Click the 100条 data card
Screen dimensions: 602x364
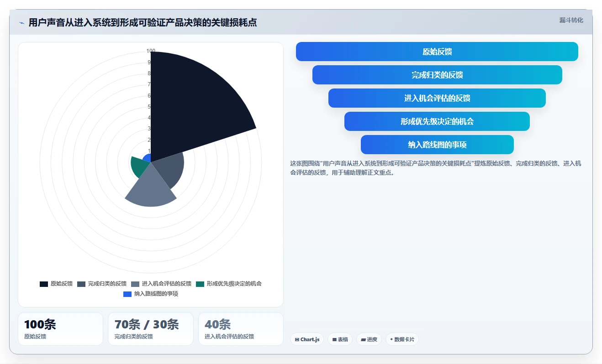click(x=60, y=329)
